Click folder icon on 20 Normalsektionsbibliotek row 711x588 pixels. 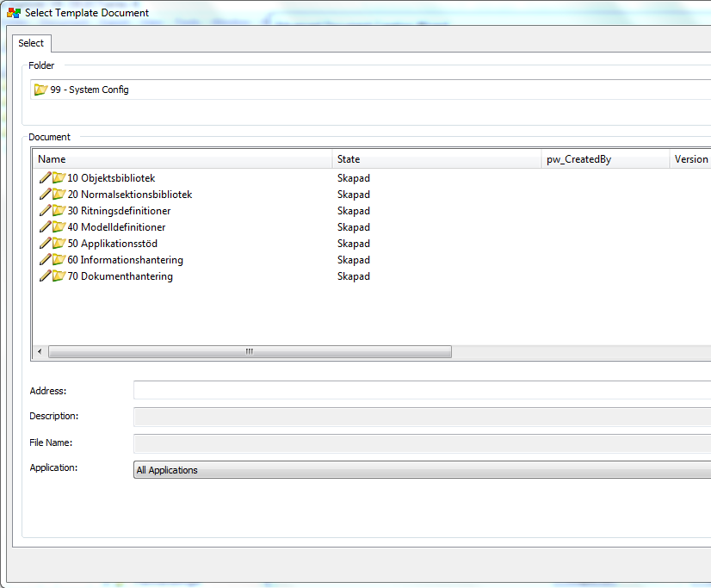click(x=59, y=194)
